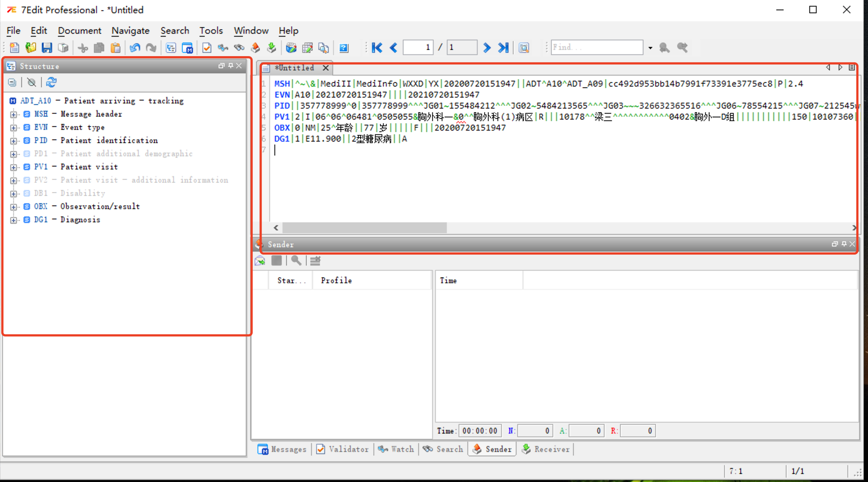The width and height of the screenshot is (868, 482).
Task: Click refresh icon in Structure panel
Action: pyautogui.click(x=51, y=83)
